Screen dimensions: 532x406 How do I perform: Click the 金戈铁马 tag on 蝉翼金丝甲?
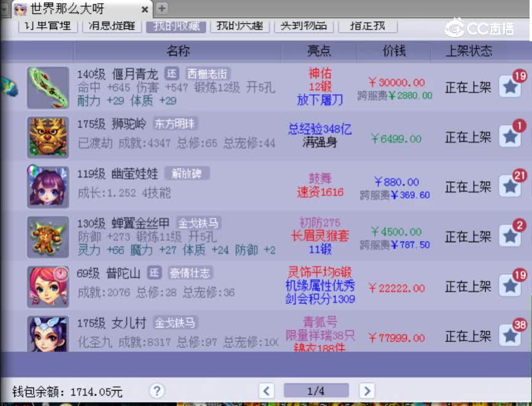pos(198,223)
